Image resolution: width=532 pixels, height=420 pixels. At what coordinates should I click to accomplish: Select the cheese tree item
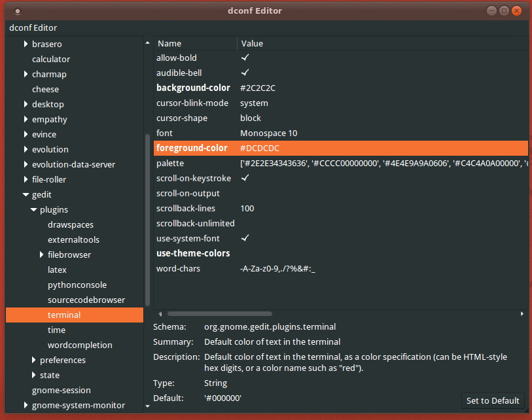(x=45, y=89)
